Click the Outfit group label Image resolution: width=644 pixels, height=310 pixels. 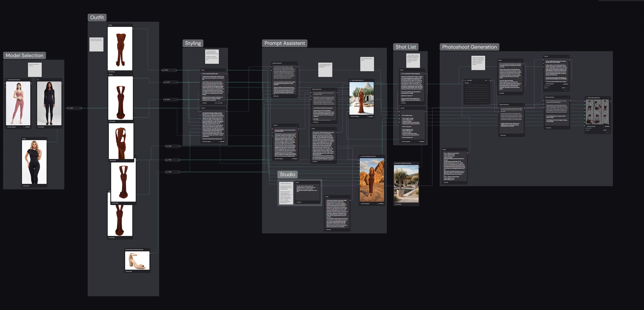coord(97,17)
